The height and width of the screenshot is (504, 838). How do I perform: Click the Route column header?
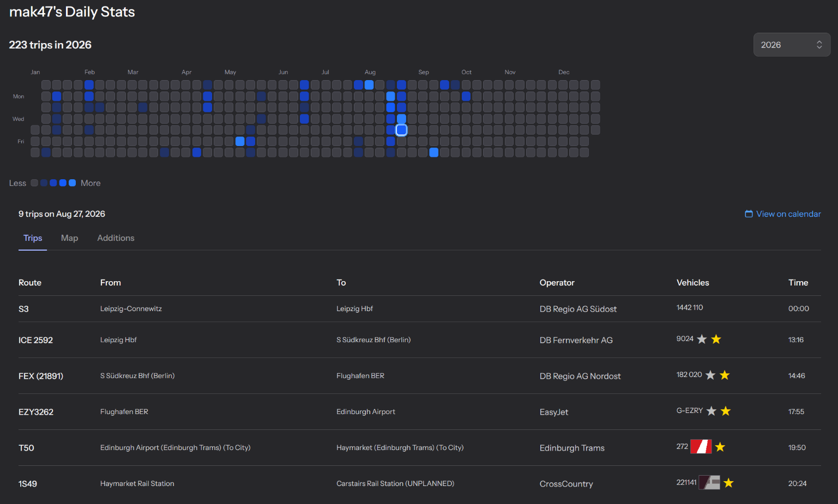[30, 283]
